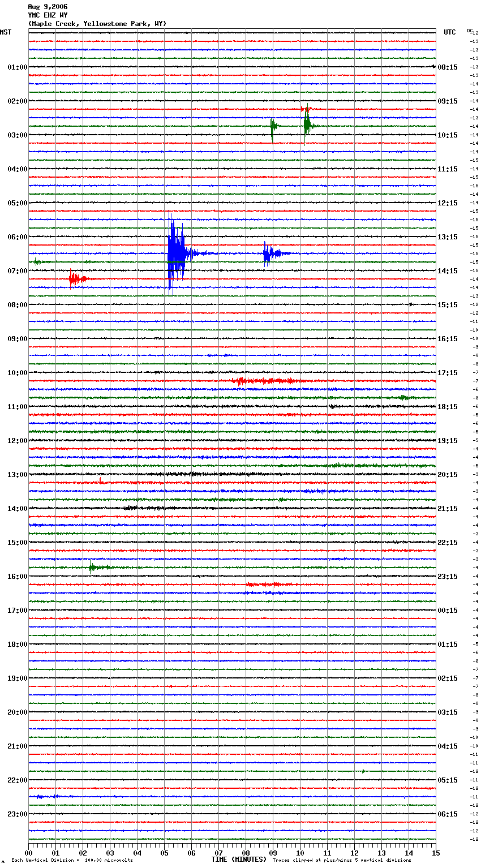
Task: Select the MST time label "18:00"
Action: tap(18, 644)
